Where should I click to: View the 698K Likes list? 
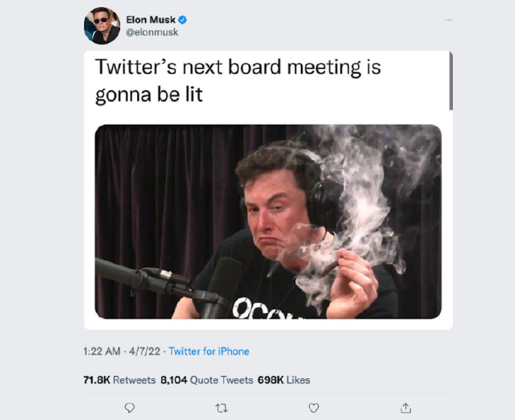click(x=284, y=380)
